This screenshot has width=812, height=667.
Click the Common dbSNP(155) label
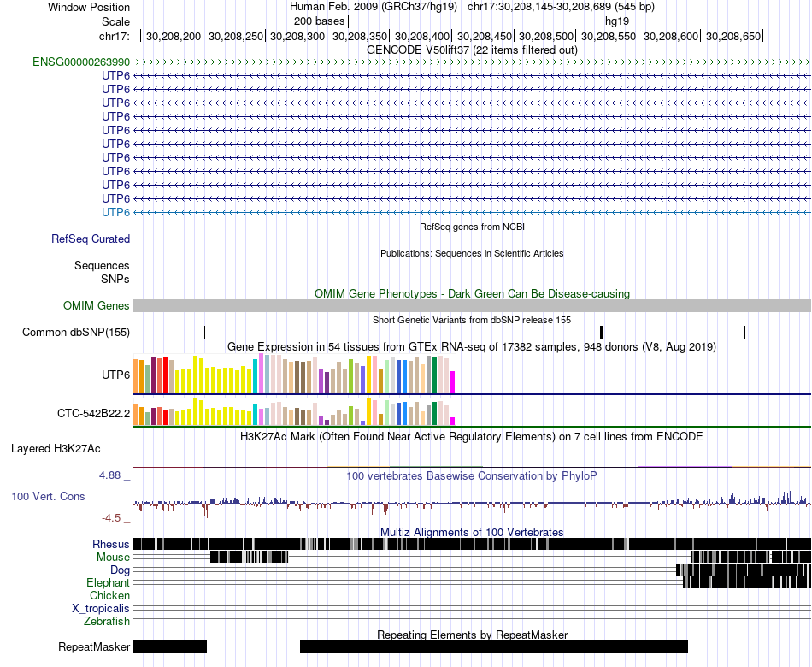76,332
